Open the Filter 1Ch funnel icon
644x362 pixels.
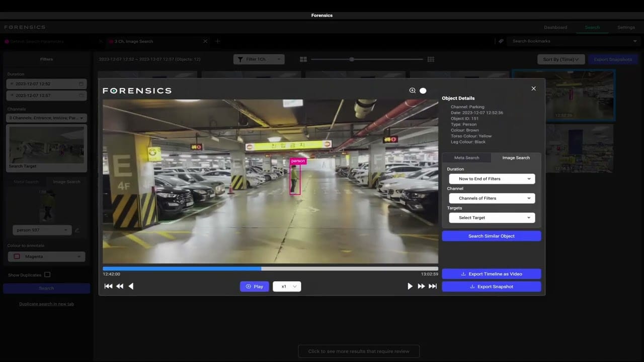click(240, 59)
